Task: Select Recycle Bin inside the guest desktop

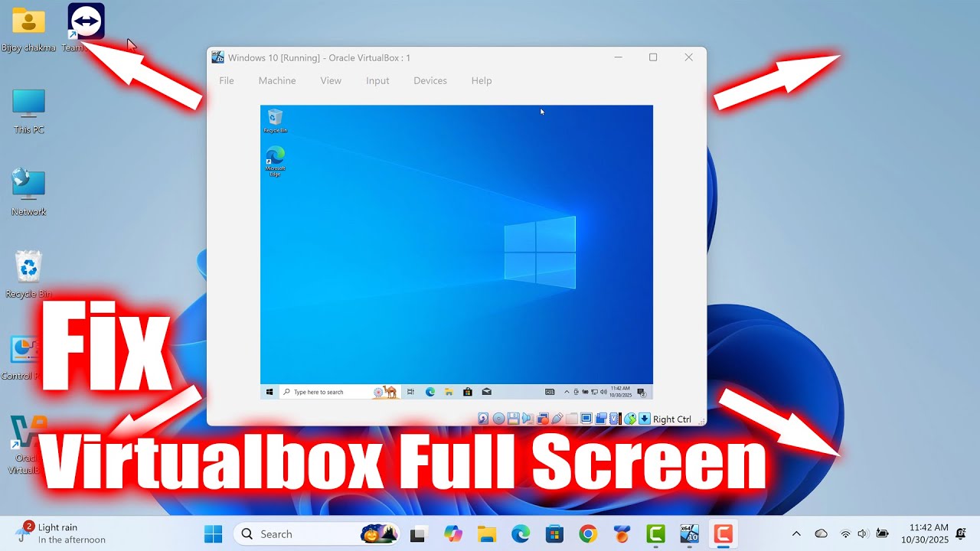Action: click(275, 121)
